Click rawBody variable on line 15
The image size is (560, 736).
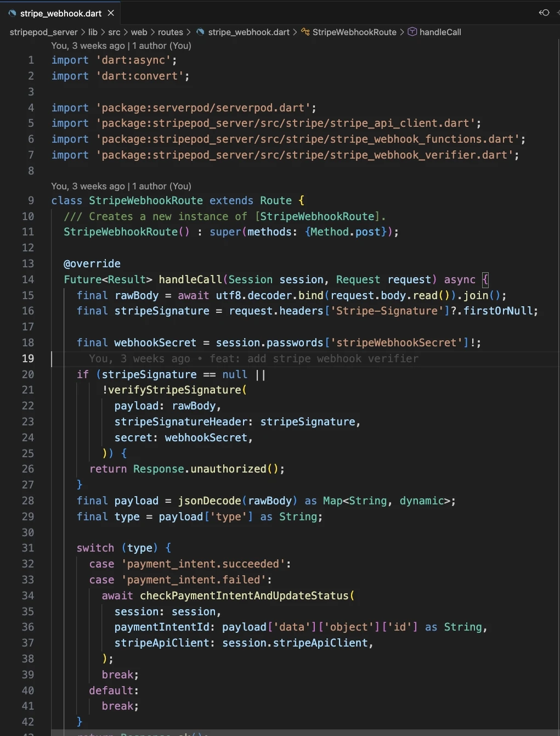click(137, 296)
